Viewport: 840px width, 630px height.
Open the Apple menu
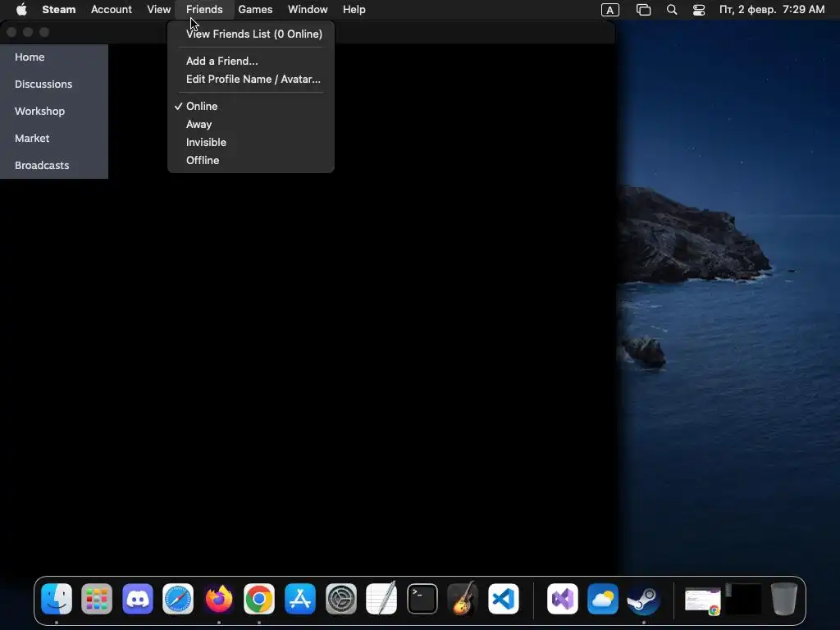pos(21,10)
